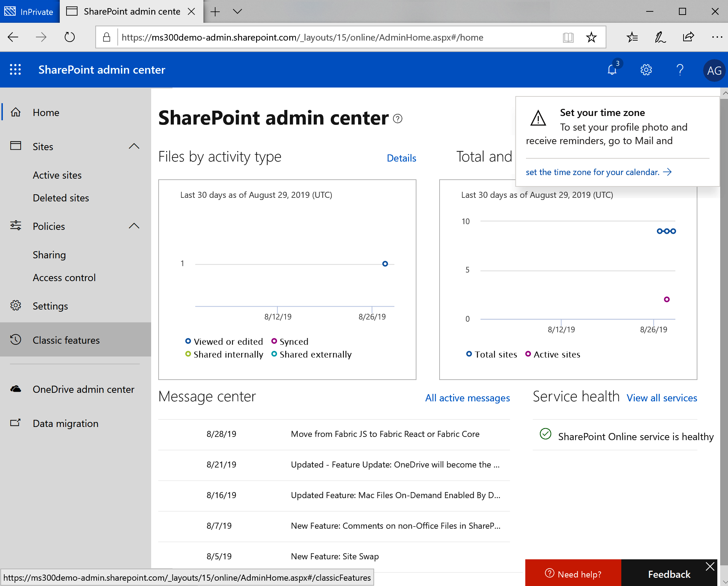Collapse the Sites navigation section
The width and height of the screenshot is (728, 586).
[x=134, y=146]
